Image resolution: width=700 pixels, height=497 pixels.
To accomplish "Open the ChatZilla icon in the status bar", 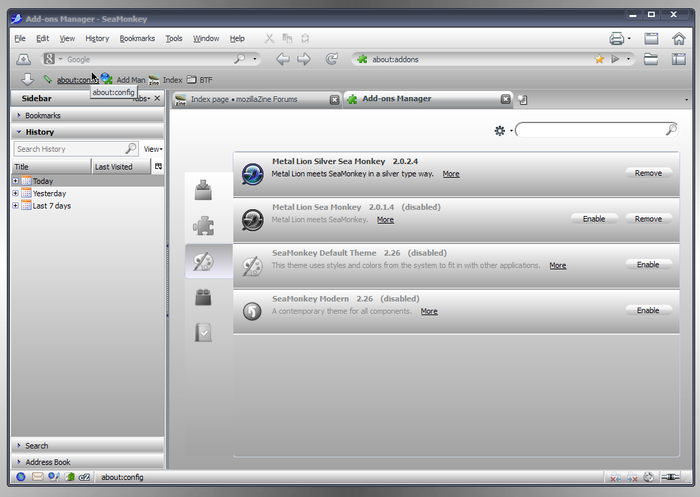I will 84,477.
